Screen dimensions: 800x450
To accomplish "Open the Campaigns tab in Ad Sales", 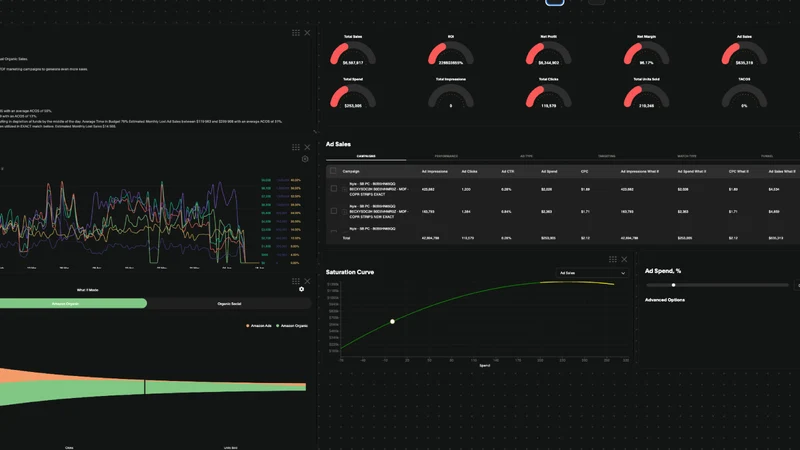I will [366, 156].
